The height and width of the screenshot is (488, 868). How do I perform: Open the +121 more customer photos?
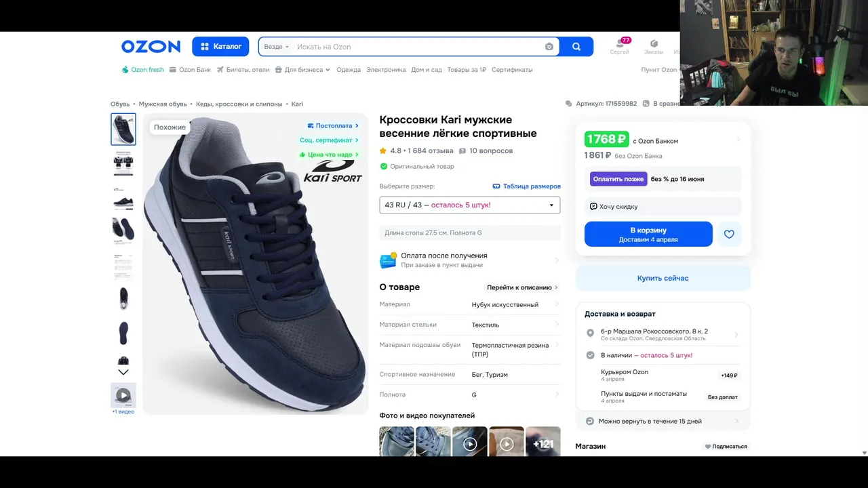point(543,441)
